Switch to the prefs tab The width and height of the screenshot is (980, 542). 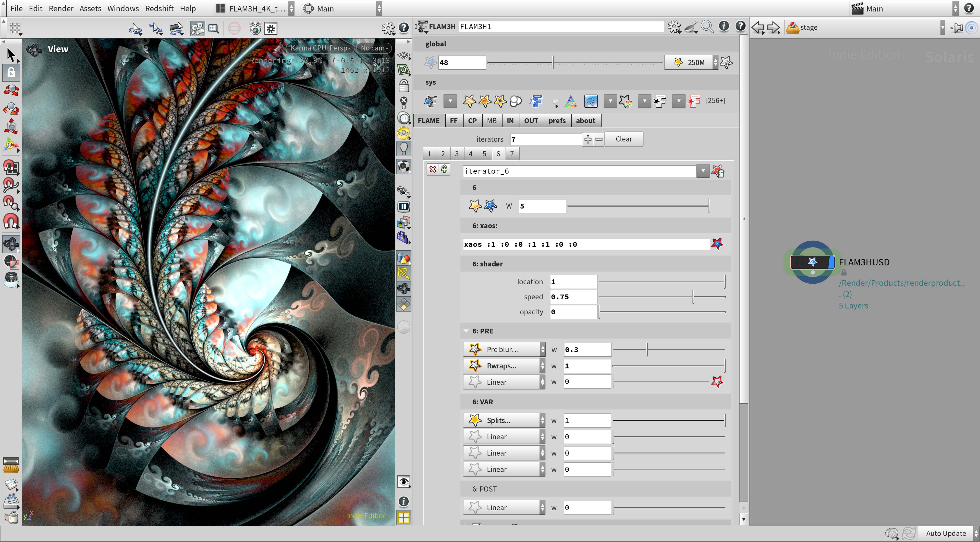[x=557, y=121]
